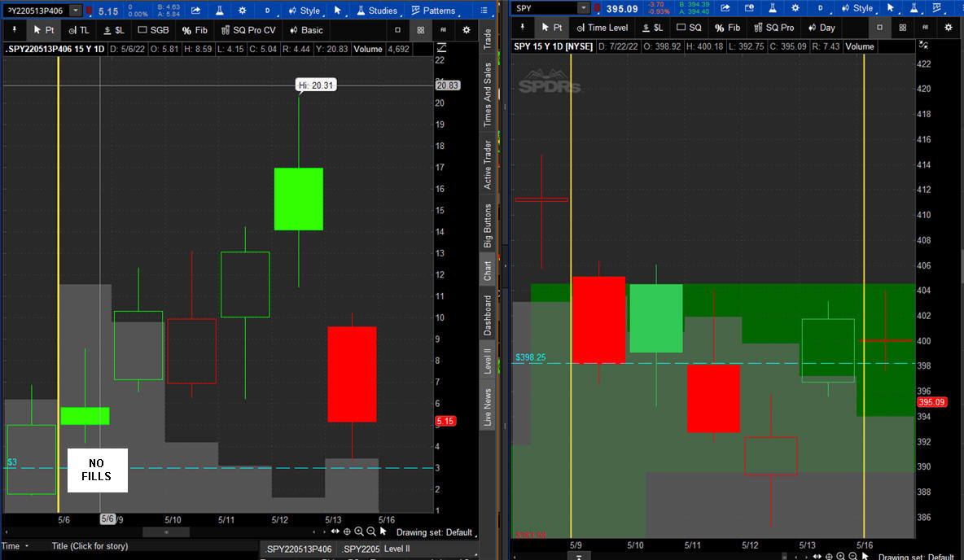Image resolution: width=964 pixels, height=560 pixels.
Task: Expand symbol dropdown next to PY220513P406
Action: pos(75,11)
